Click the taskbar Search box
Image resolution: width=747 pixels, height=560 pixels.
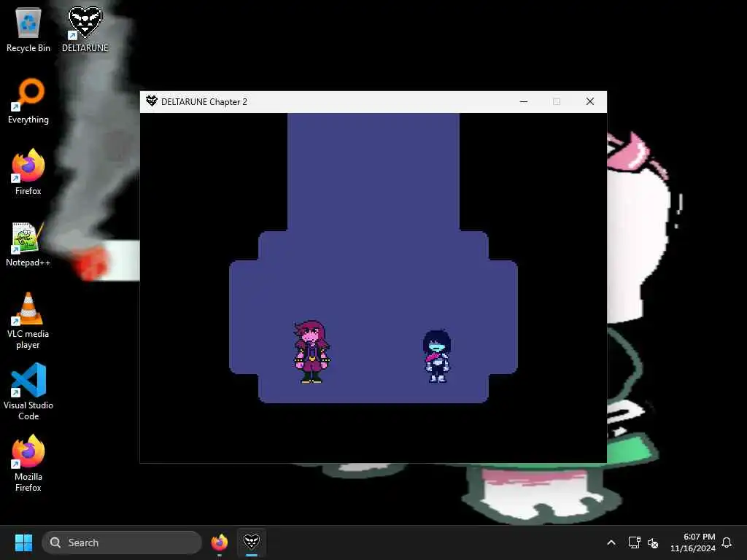(x=122, y=542)
